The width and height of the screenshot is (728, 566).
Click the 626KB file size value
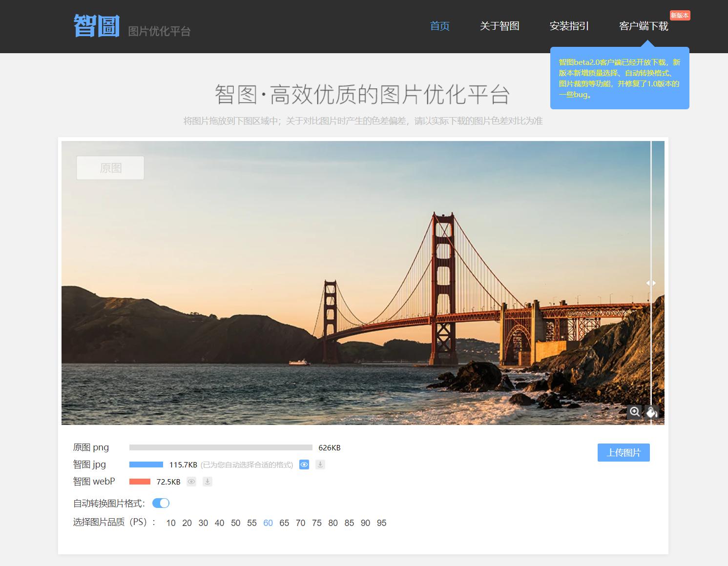330,447
